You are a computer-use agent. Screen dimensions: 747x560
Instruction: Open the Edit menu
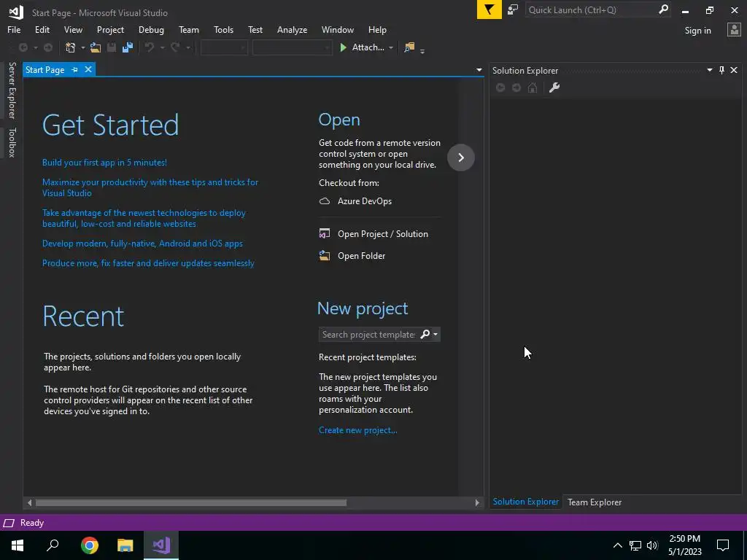tap(42, 29)
